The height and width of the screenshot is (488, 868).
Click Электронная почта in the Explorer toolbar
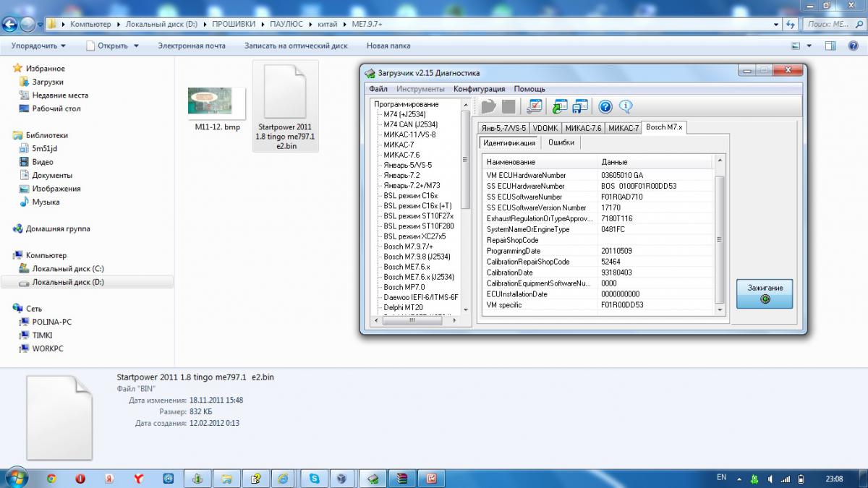[x=192, y=46]
